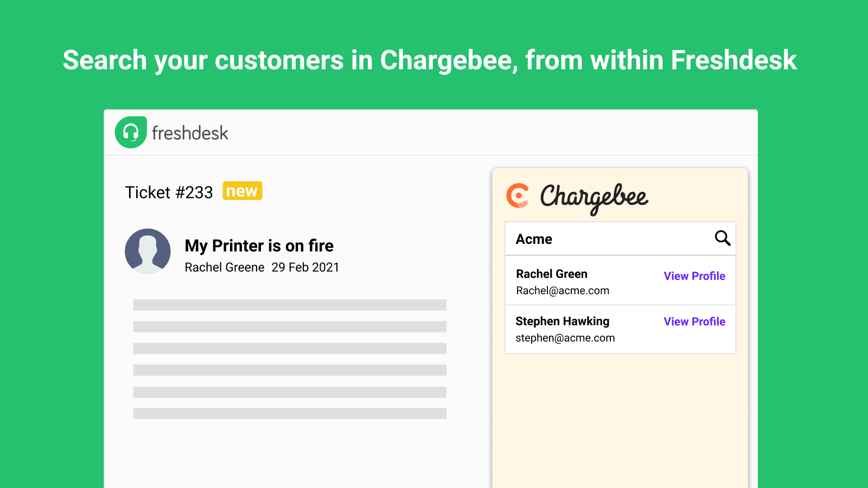Click the "Search your customers in Chargebee" headline
The width and height of the screenshot is (868, 488).
pos(429,60)
